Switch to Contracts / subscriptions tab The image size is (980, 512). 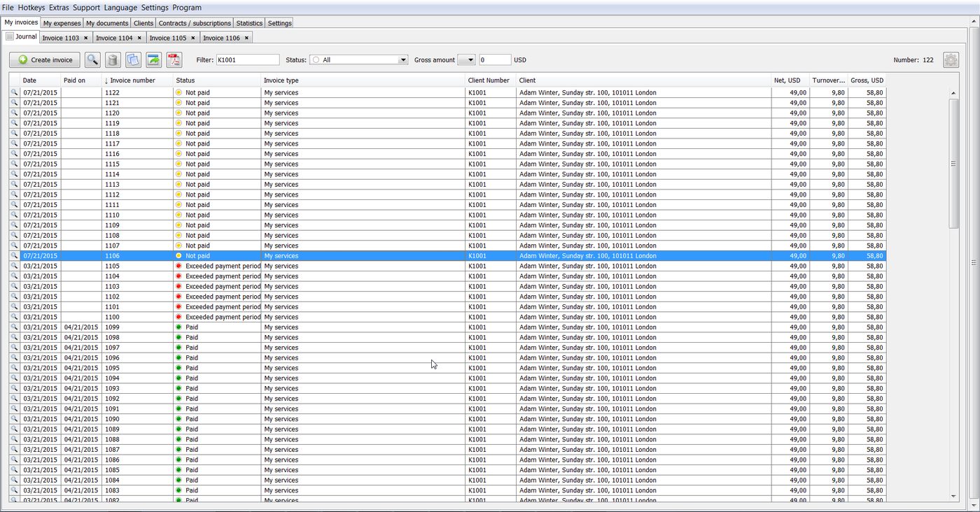click(x=195, y=23)
